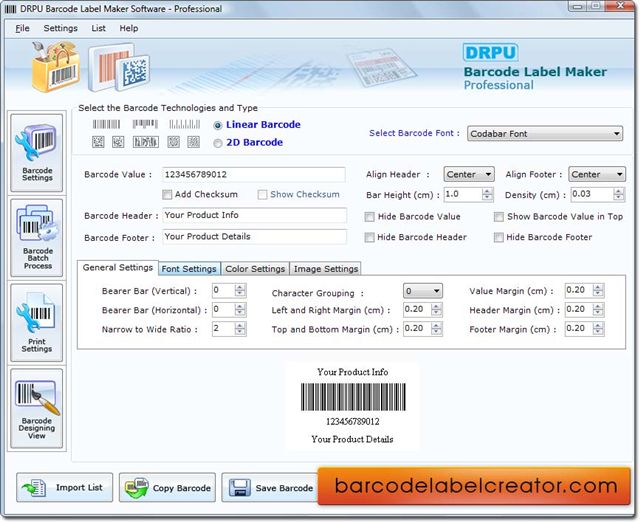Select the Linear Barcode radio button
Image resolution: width=640 pixels, height=522 pixels.
(x=218, y=126)
